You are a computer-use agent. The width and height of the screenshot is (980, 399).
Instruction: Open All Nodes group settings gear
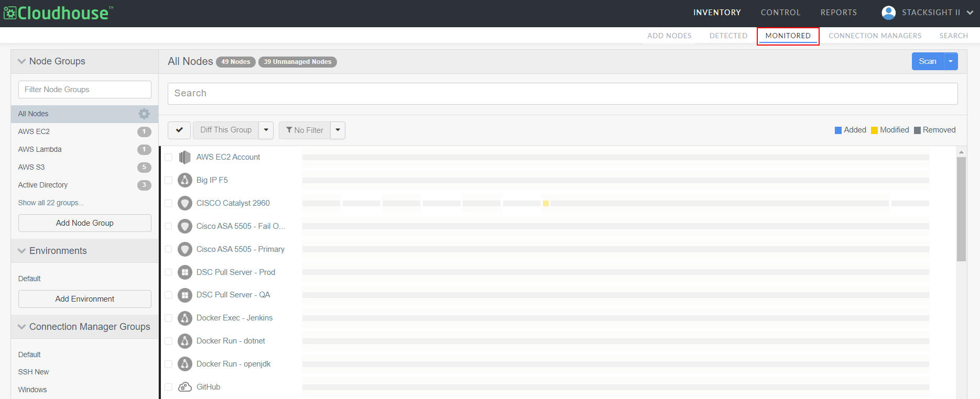point(144,114)
